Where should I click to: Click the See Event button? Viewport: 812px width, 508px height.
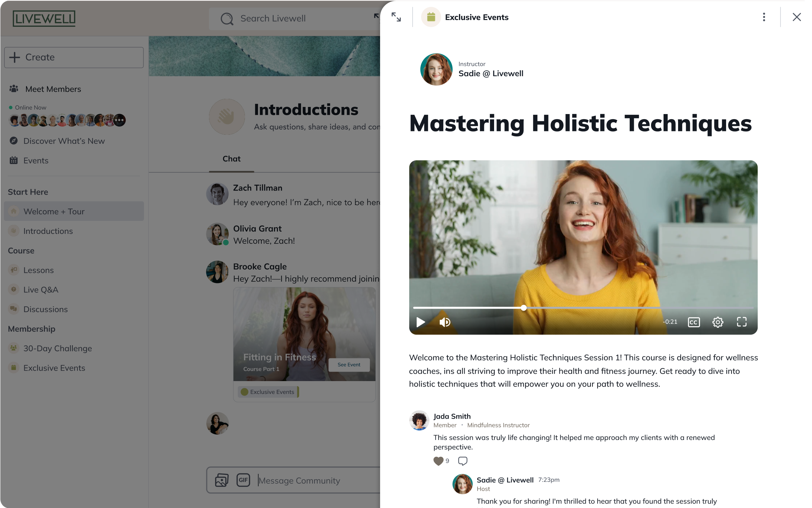(x=349, y=365)
